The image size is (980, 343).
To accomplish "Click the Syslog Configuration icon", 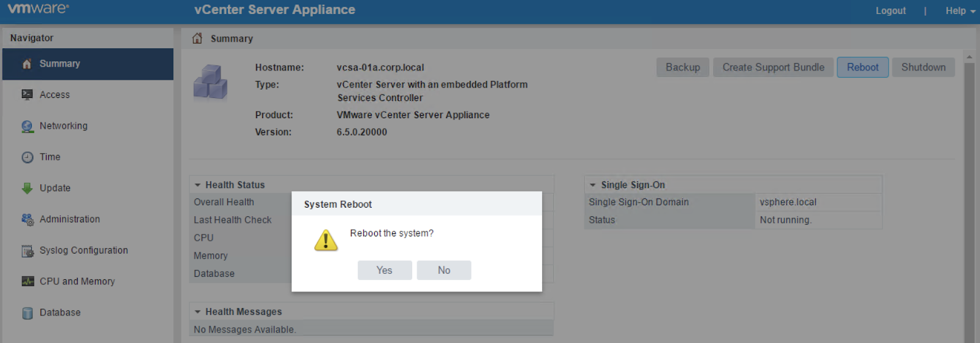I will pos(27,251).
